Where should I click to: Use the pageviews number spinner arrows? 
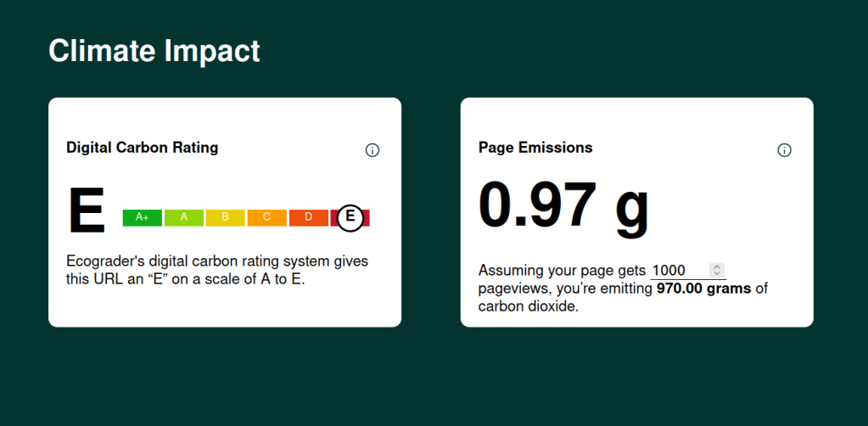pos(717,270)
